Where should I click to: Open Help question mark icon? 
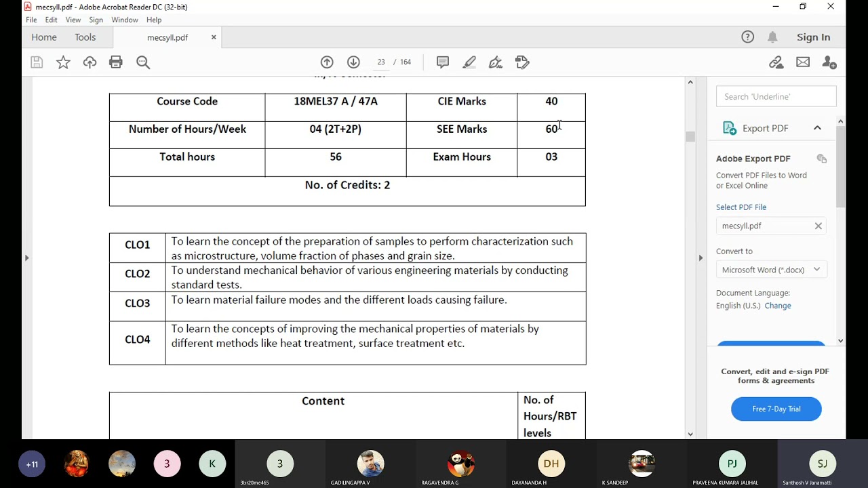click(748, 37)
